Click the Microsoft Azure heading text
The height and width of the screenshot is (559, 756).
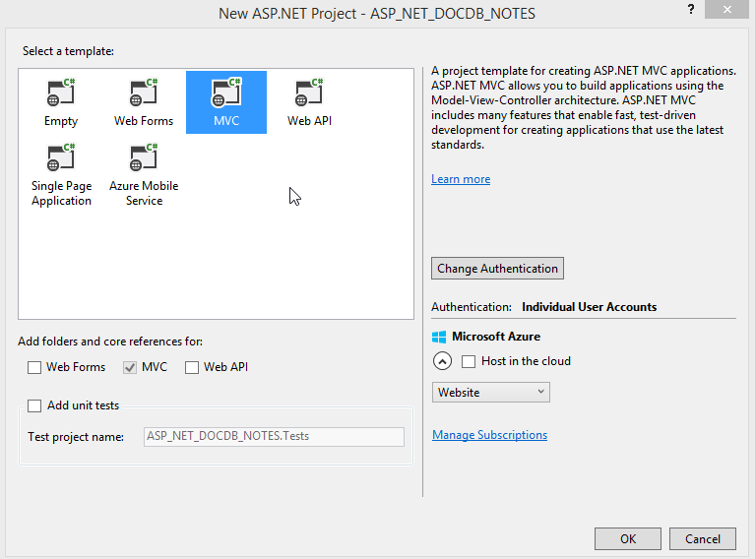(496, 337)
